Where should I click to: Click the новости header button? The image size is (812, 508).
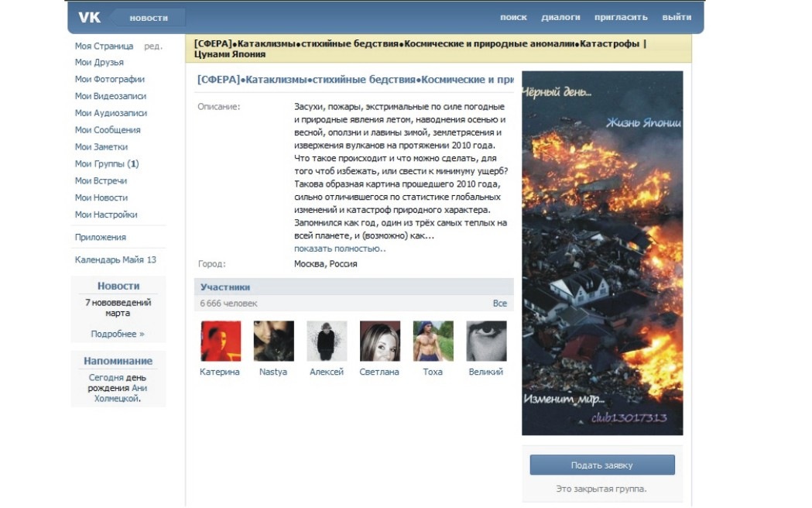pos(149,17)
